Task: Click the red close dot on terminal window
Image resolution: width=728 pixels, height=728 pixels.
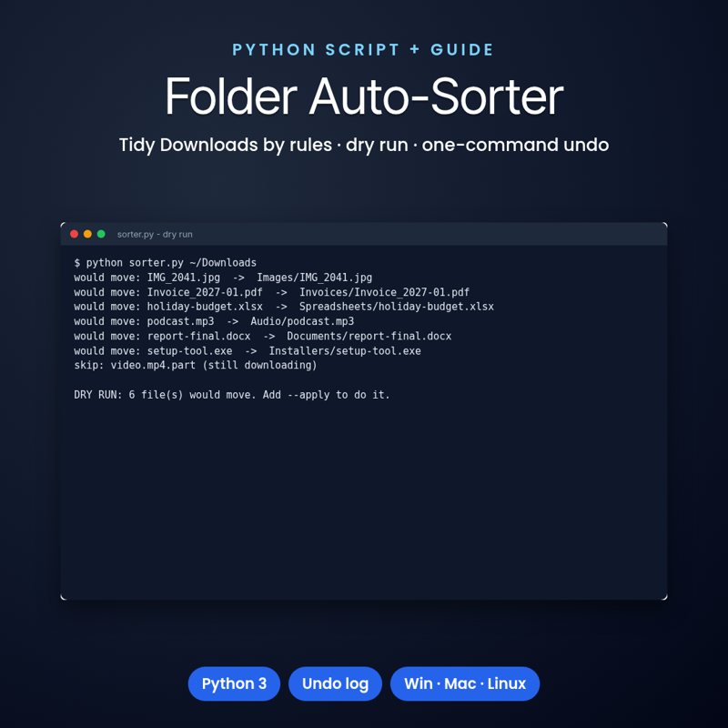Action: tap(74, 234)
